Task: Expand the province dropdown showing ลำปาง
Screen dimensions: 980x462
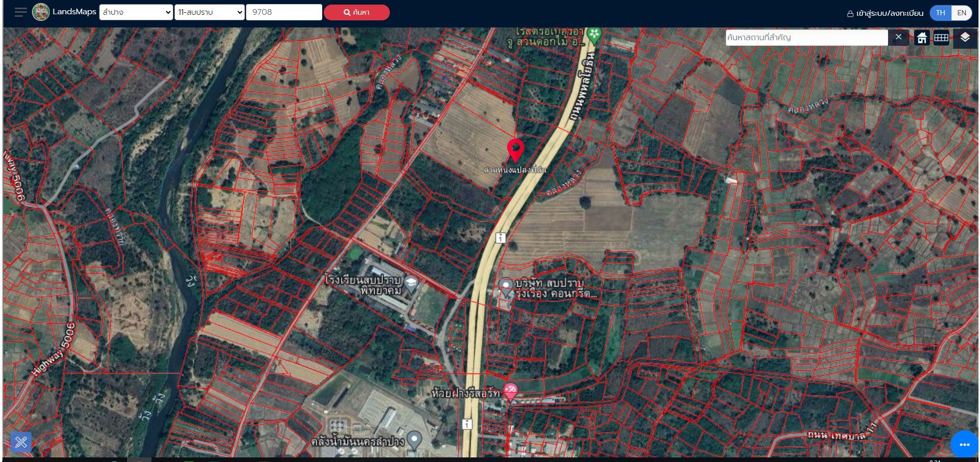Action: [136, 12]
